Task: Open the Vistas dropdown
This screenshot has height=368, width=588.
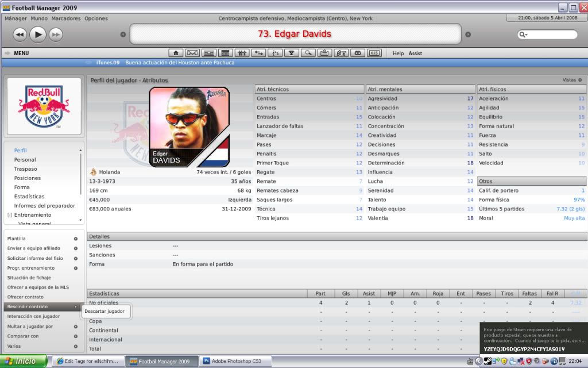Action: (x=572, y=80)
